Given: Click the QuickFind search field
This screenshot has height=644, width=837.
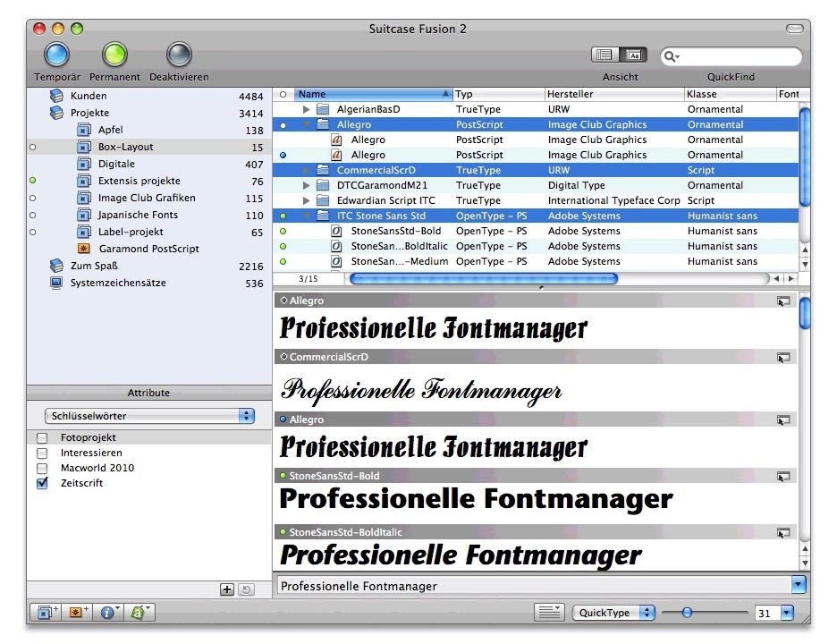Looking at the screenshot, I should [739, 56].
